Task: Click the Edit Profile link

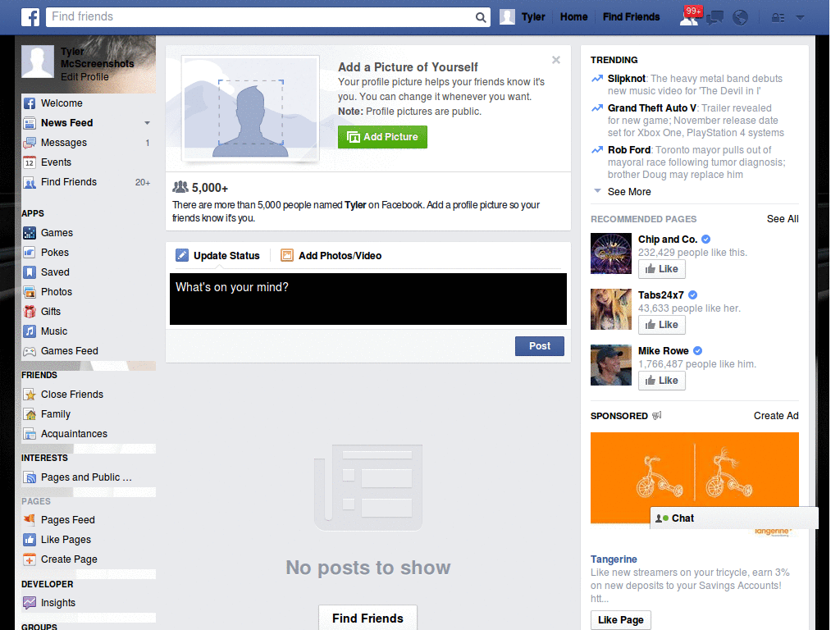Action: click(x=84, y=76)
